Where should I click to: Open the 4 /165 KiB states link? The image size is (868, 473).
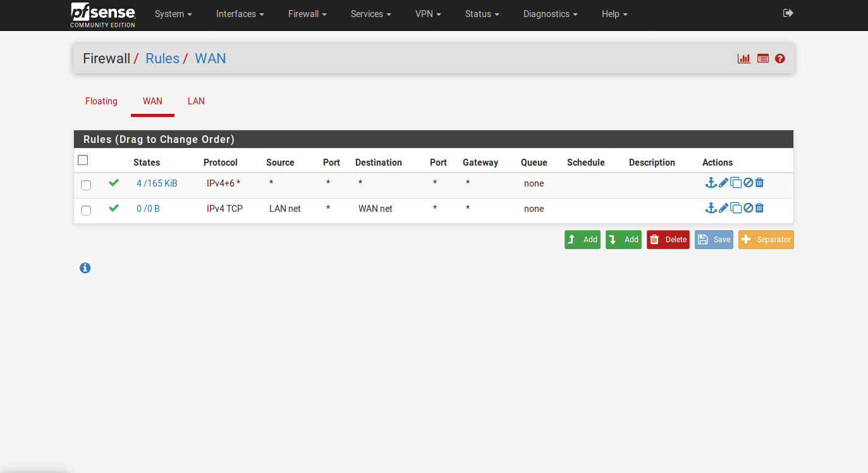pos(157,183)
